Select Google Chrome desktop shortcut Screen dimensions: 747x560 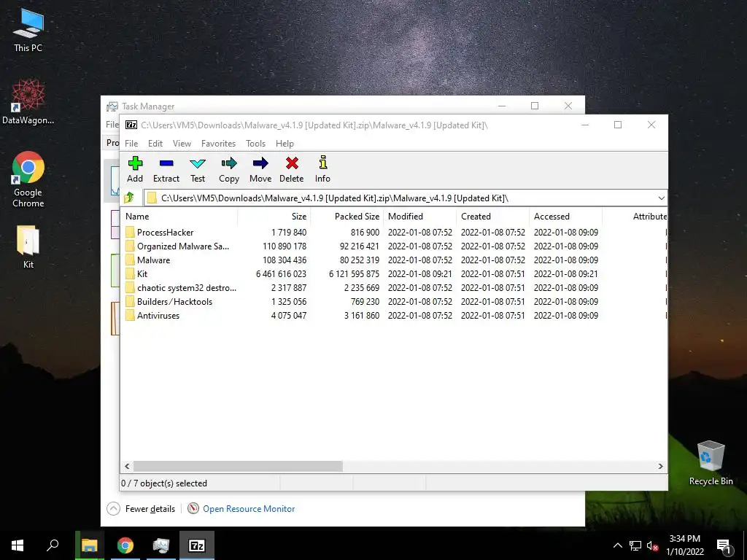coord(28,179)
